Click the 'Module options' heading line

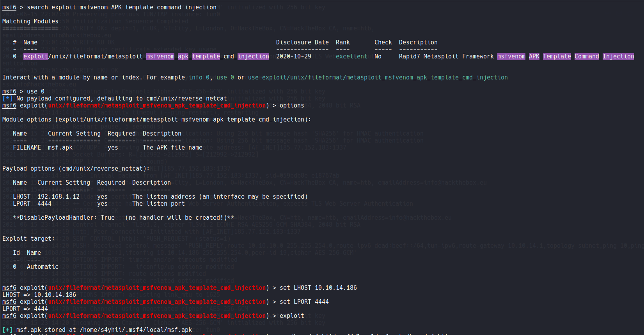(157, 120)
